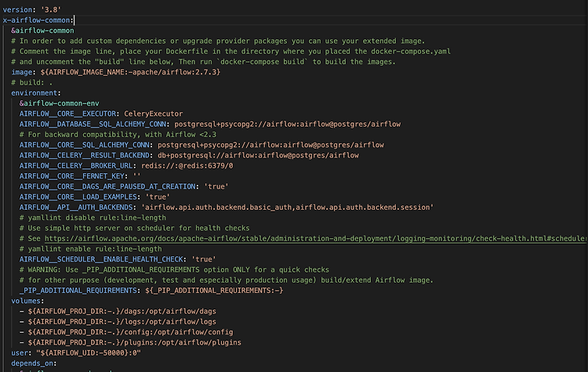Viewport: 588px width, 372px height.
Task: Click the 'yamllint disable rule:line-length' comment
Action: tap(93, 218)
